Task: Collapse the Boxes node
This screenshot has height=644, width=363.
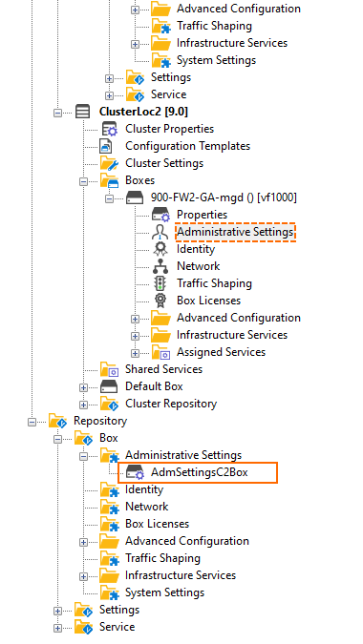Action: (x=83, y=181)
